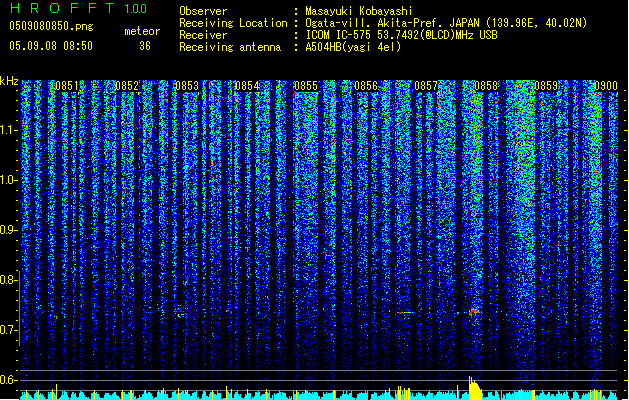Click the 'Receiving Location' label
Screen dimensions: 629x400
coord(233,23)
